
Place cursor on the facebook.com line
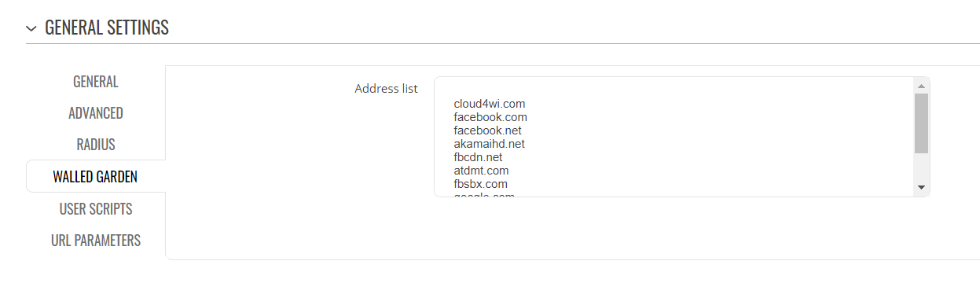click(490, 117)
